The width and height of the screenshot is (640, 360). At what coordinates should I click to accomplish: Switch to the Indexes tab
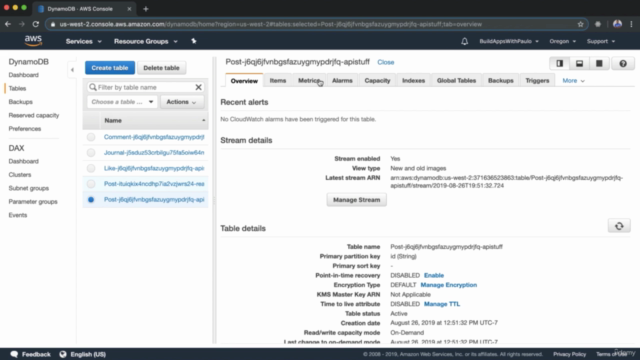click(413, 81)
